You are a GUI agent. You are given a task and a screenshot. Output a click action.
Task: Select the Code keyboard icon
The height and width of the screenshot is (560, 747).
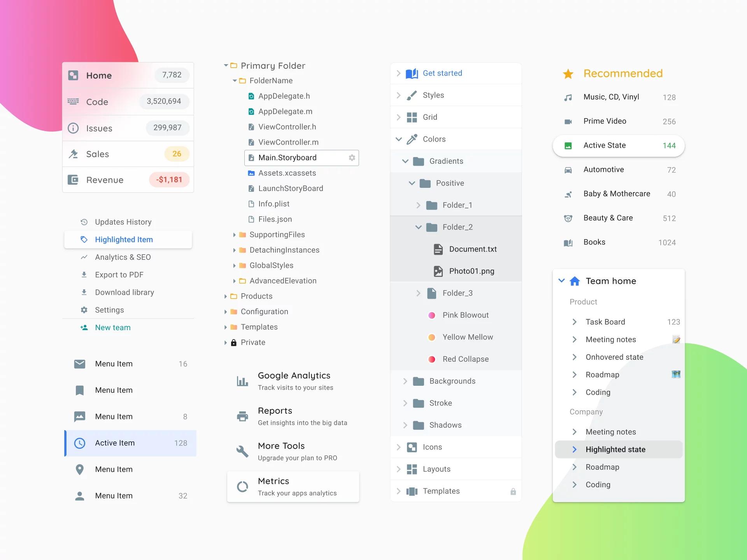73,101
